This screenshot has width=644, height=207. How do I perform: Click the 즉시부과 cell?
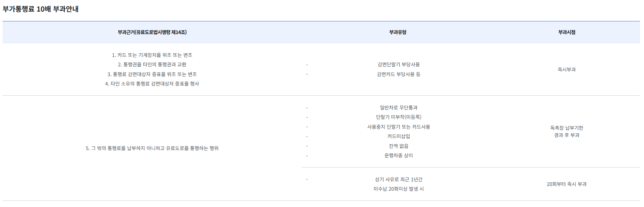567,70
